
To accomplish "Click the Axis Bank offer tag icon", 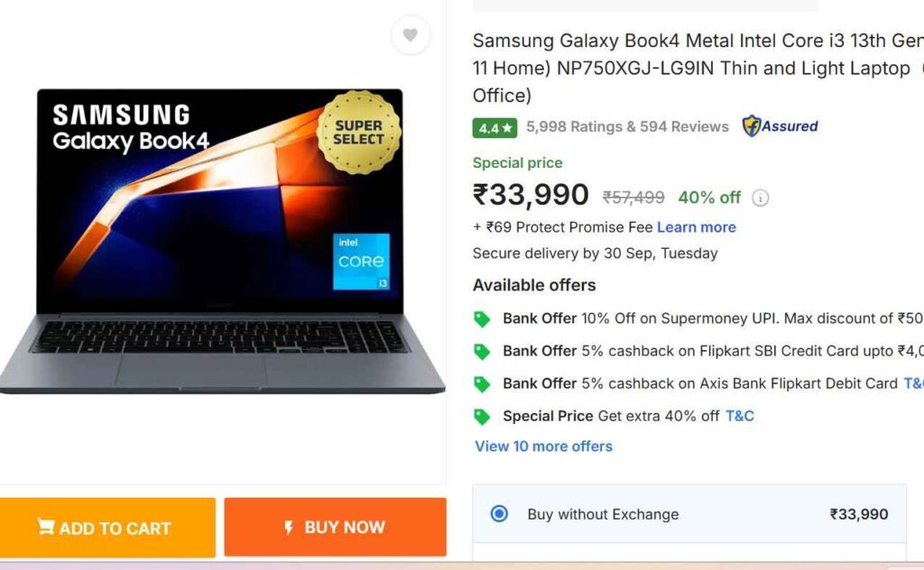I will pos(483,383).
